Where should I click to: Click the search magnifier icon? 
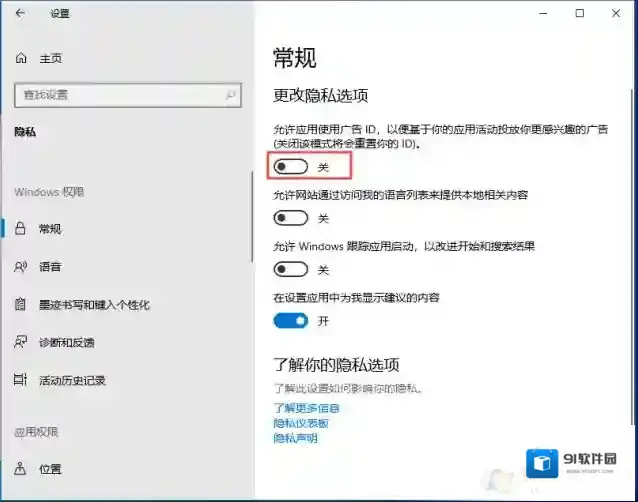231,95
